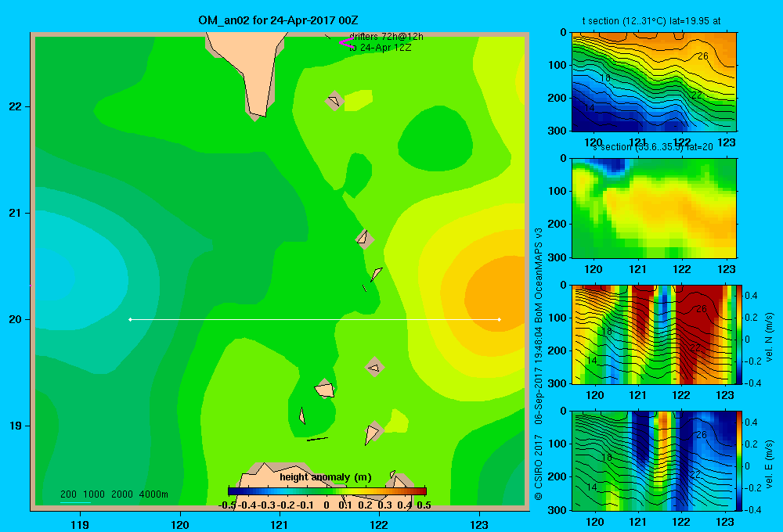This screenshot has width=783, height=532.
Task: Click the "26" isotherm label in the temperature section
Action: click(702, 56)
